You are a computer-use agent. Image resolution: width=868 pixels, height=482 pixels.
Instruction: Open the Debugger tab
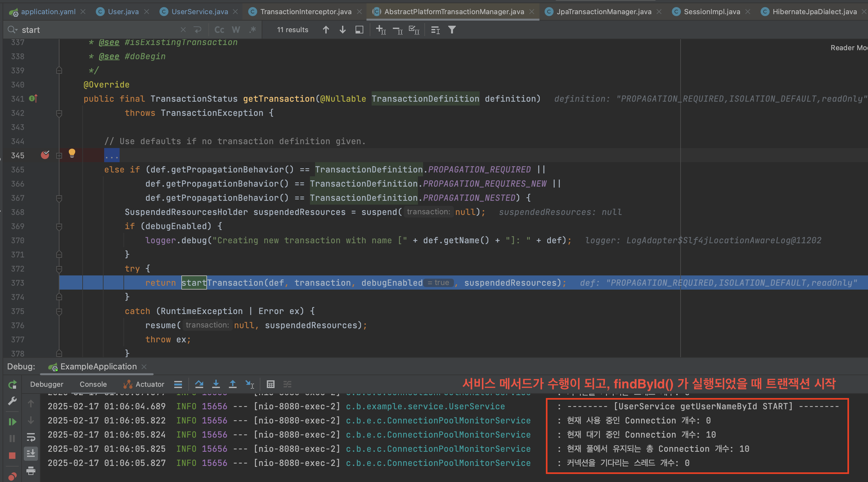pyautogui.click(x=47, y=384)
